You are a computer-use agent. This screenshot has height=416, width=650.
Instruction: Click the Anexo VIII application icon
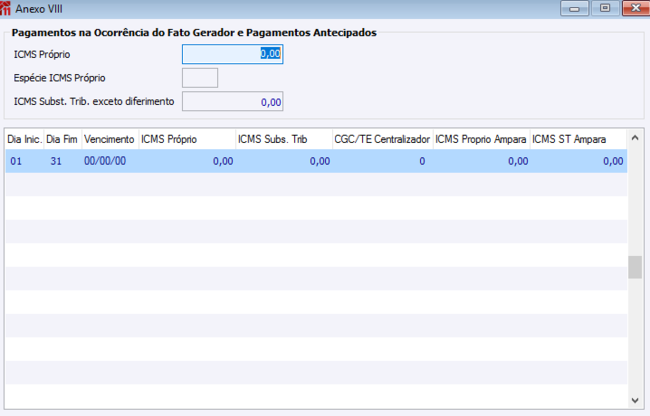pos(7,8)
